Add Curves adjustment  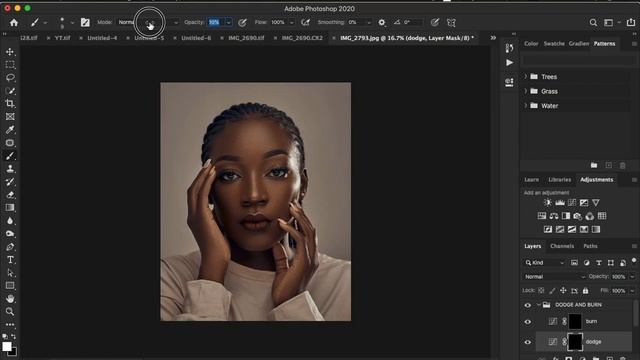572,202
